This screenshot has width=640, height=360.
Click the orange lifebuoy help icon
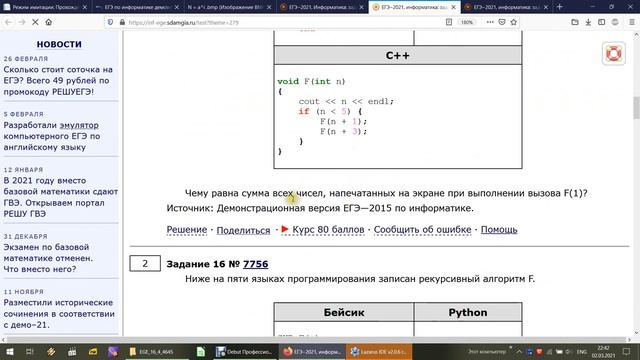coord(613,53)
